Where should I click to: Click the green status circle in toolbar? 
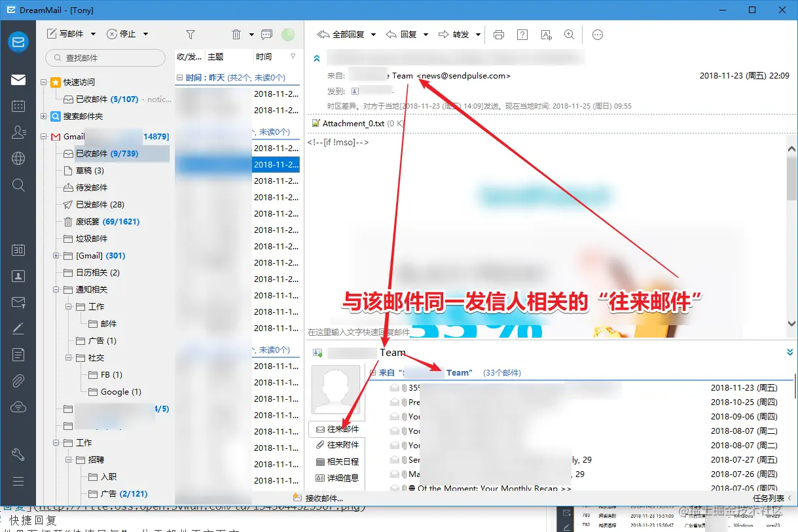(x=288, y=35)
